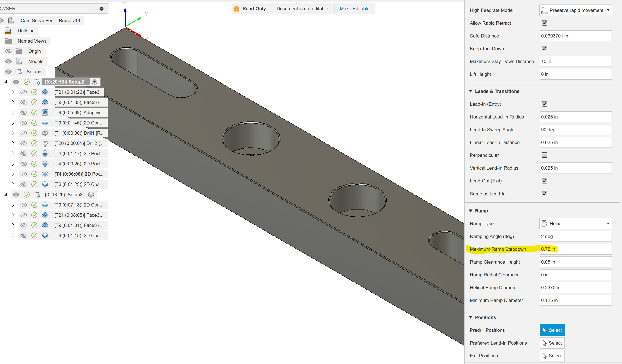Image resolution: width=622 pixels, height=364 pixels.
Task: Click the helix icon in the Ramp Type field
Action: click(544, 223)
